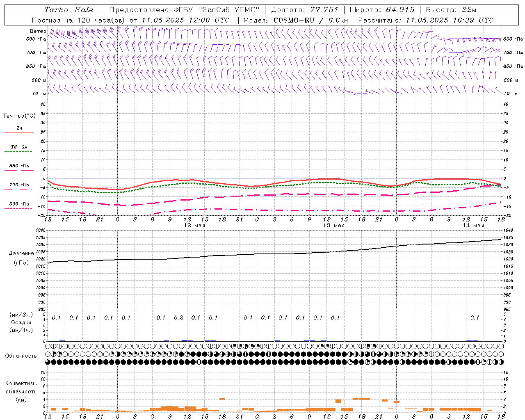Click the 10 м wind level label on the left

click(x=39, y=94)
